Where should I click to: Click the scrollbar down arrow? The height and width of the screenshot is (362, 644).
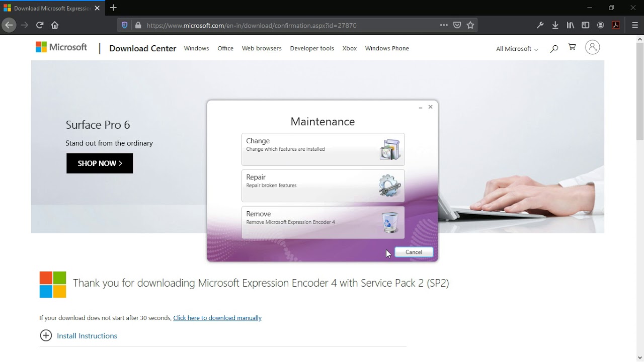[x=640, y=358]
